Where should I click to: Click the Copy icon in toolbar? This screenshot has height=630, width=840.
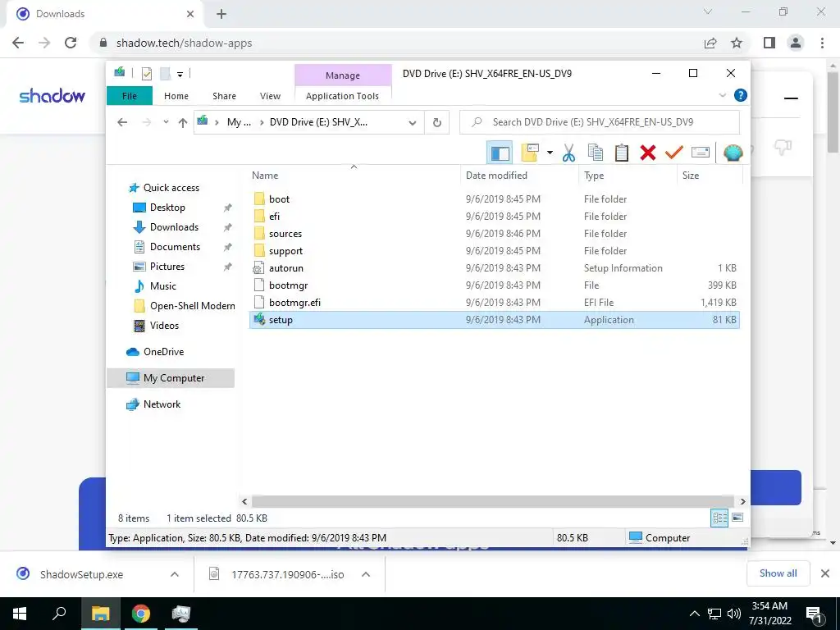coord(596,153)
